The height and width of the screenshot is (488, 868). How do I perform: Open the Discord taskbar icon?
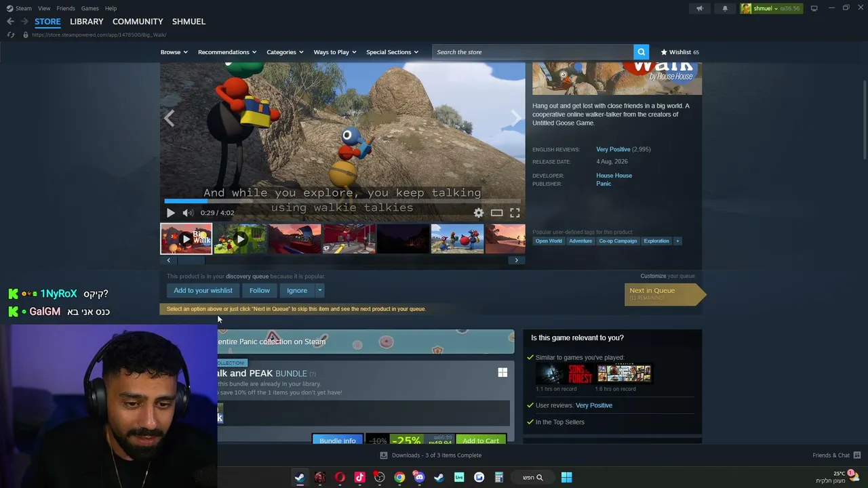(419, 477)
